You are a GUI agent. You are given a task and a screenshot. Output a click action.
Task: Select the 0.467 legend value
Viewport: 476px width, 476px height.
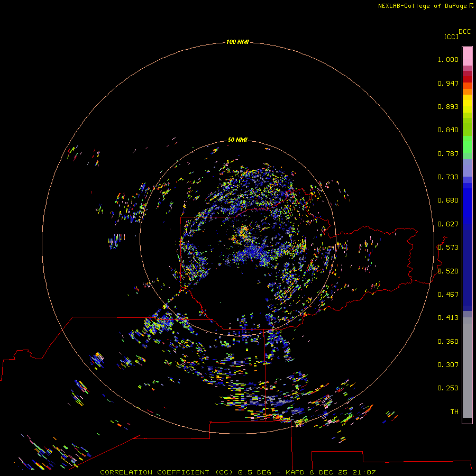click(448, 295)
